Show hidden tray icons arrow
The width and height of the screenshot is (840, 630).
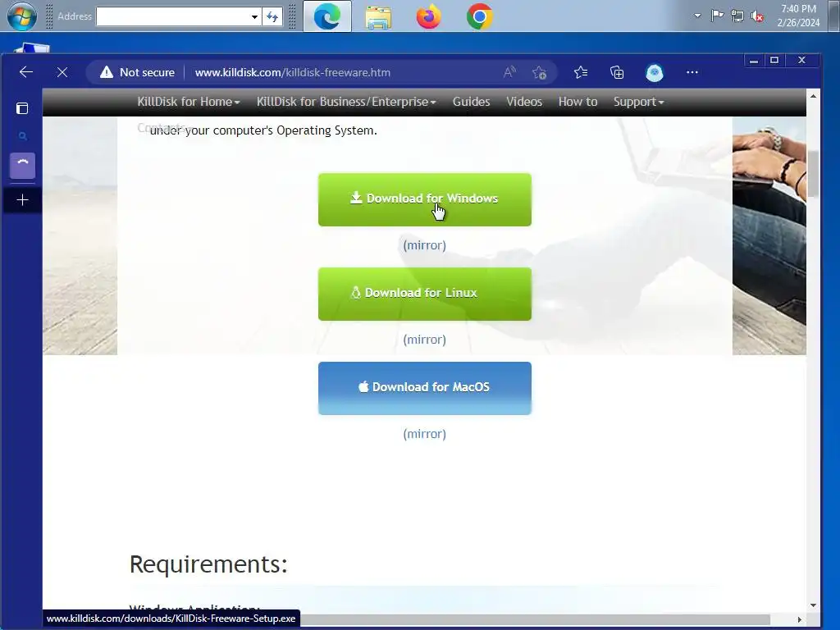(x=697, y=16)
